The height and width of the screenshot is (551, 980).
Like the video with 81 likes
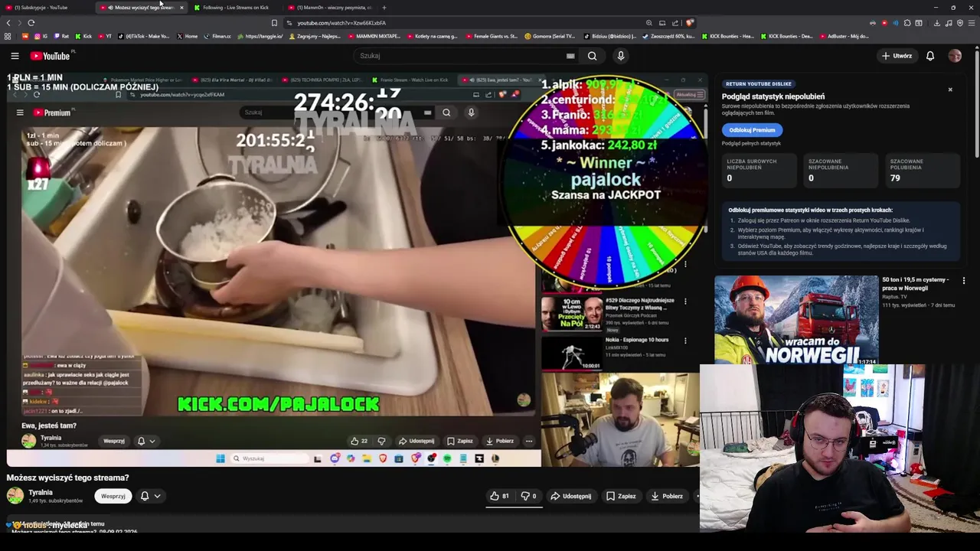point(500,496)
